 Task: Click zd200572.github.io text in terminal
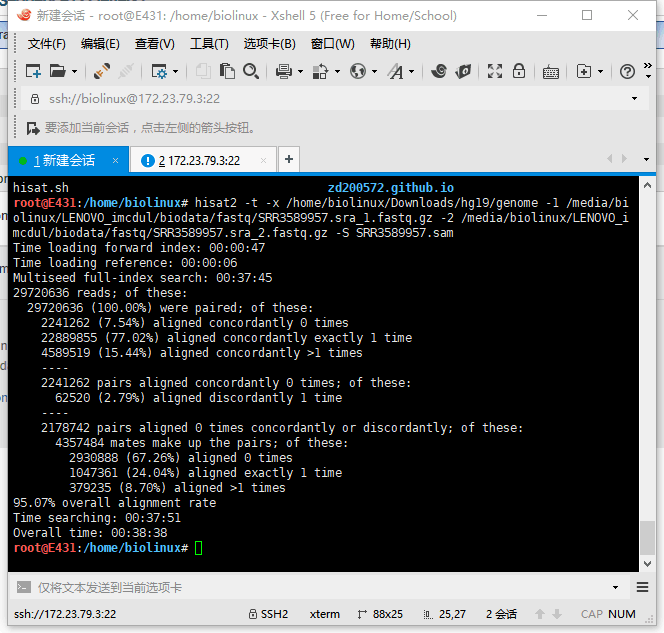point(390,188)
